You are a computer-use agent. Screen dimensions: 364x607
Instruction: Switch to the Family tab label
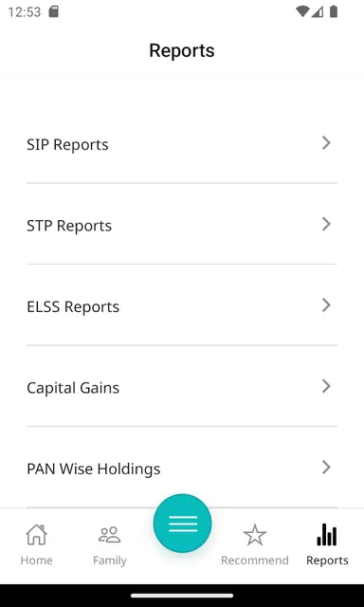109,561
